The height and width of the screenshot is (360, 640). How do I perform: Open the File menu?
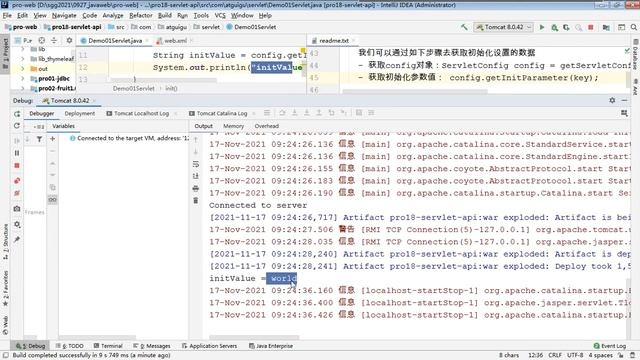click(7, 16)
